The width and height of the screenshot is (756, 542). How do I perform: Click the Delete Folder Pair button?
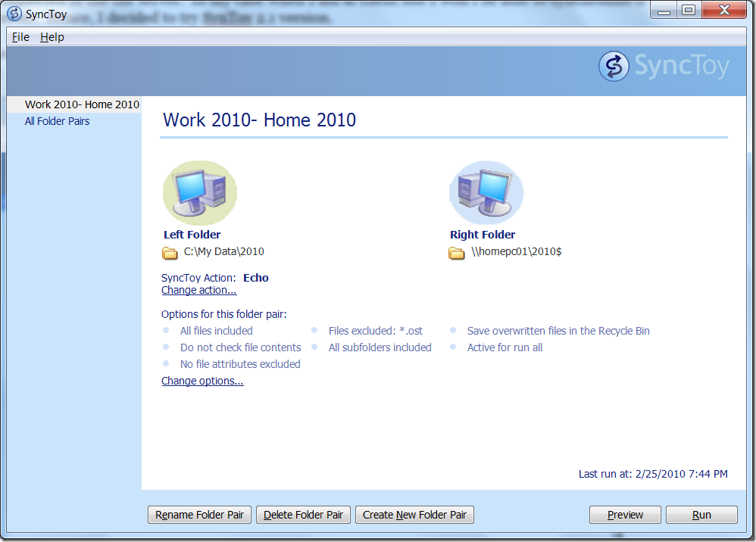303,515
